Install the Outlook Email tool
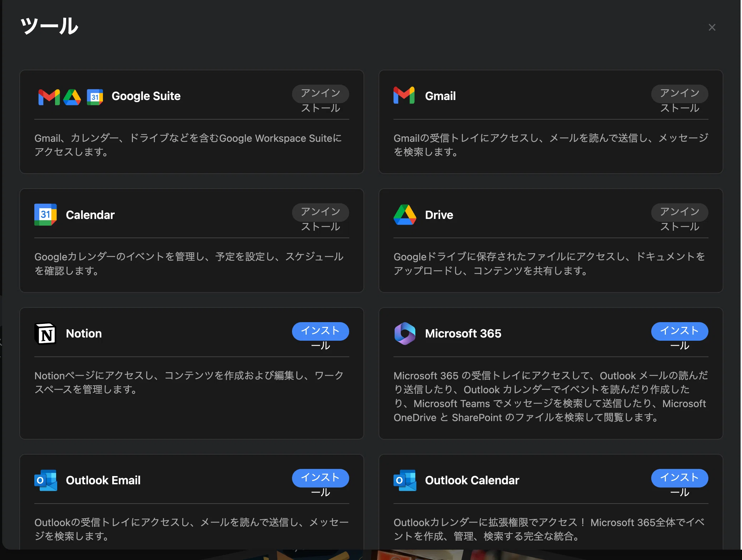Screen dimensions: 742x560 321,478
